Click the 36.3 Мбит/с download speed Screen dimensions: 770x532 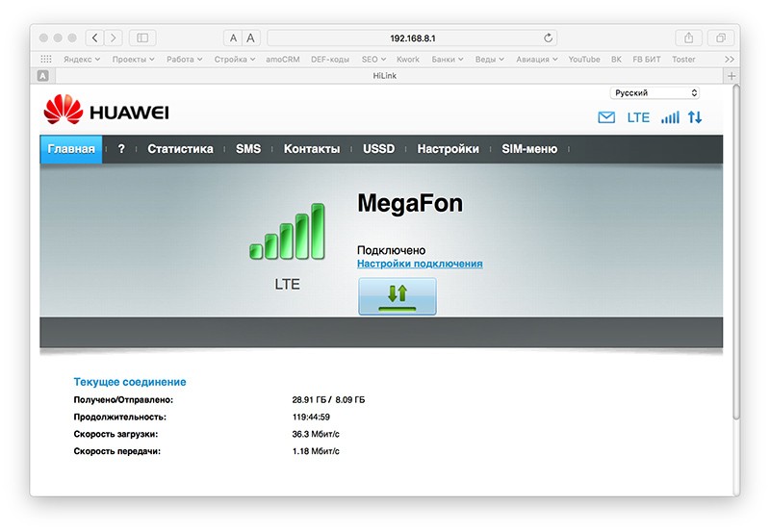tap(316, 434)
